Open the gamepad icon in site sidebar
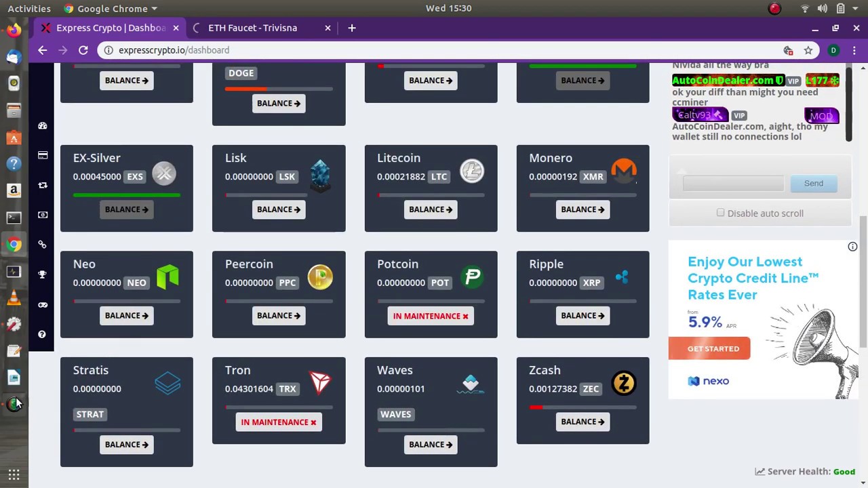868x488 pixels. coord(43,304)
